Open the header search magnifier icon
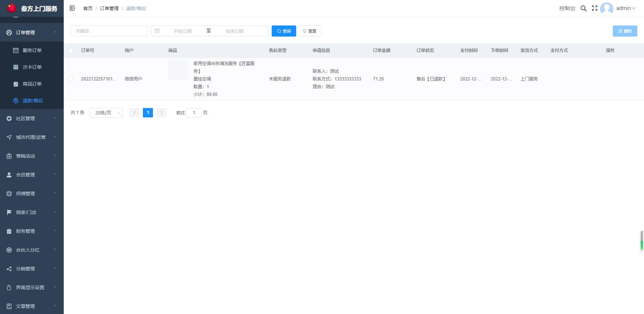Screen dimensions: 644x314 pos(584,8)
